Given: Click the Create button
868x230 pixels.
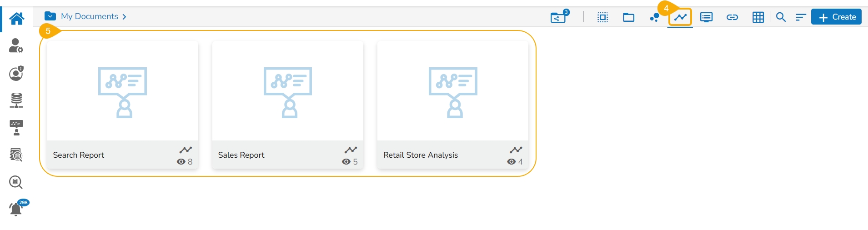Looking at the screenshot, I should coord(836,17).
